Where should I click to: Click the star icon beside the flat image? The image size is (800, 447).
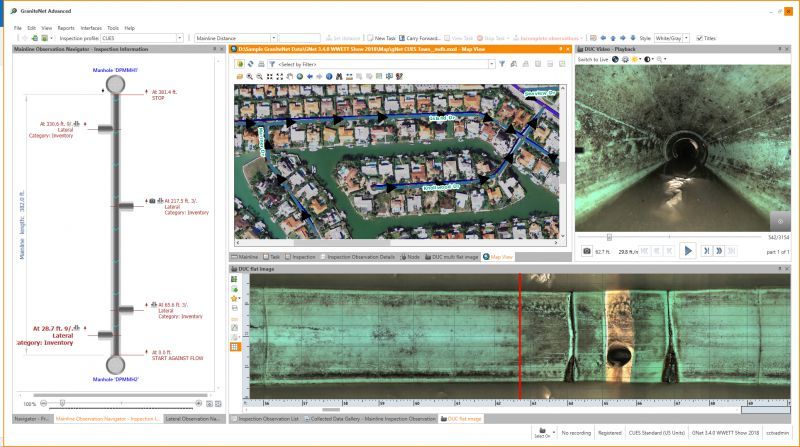235,298
